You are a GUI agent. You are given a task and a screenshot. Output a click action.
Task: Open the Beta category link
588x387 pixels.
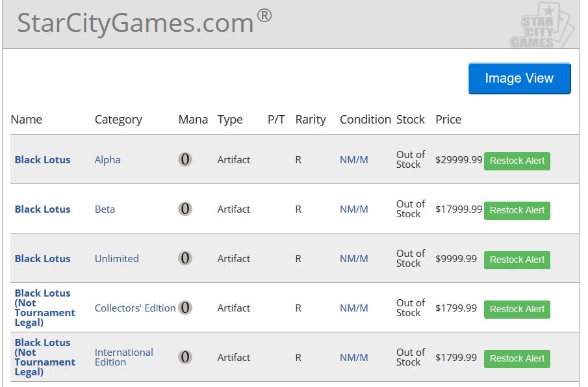[x=105, y=209]
